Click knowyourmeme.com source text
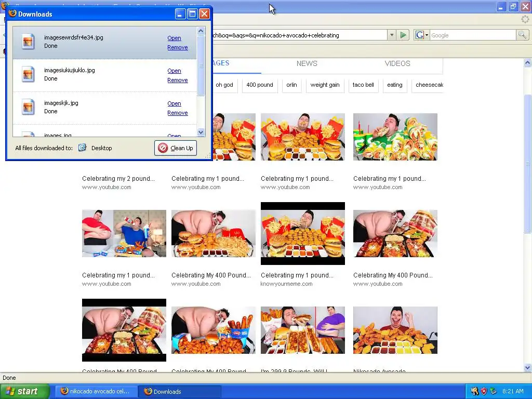 tap(286, 284)
